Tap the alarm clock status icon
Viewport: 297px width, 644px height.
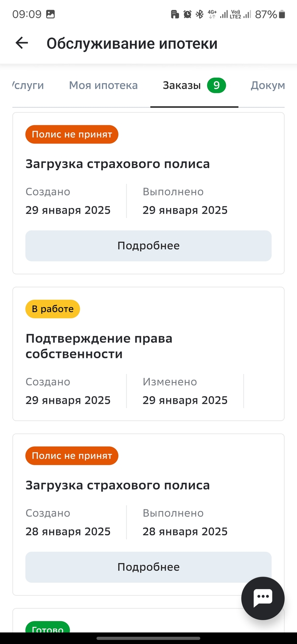(x=187, y=14)
